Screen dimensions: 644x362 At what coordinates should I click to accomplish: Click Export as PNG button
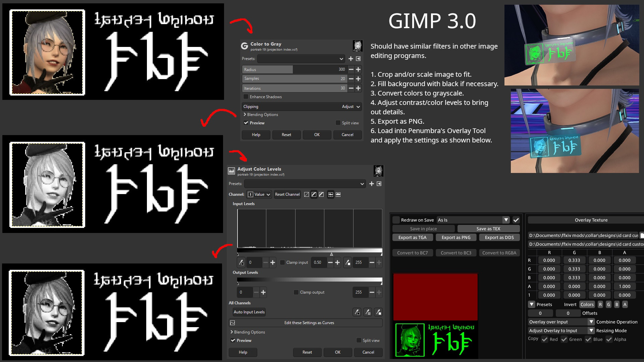tap(456, 237)
